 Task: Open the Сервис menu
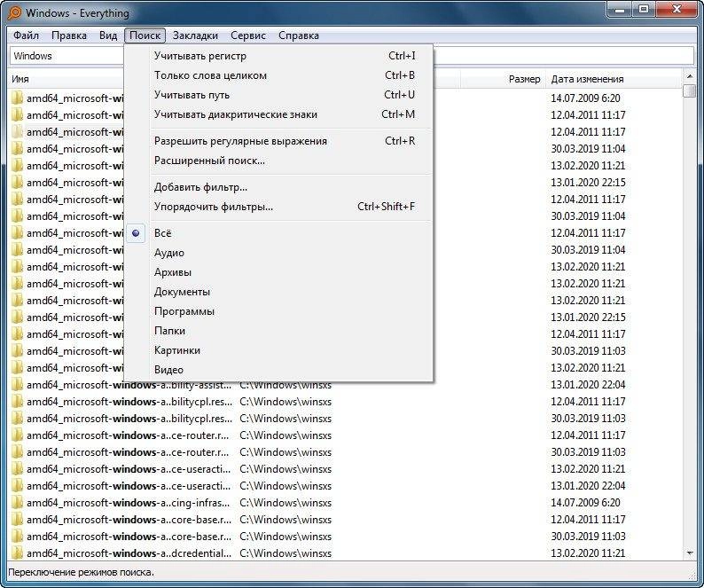(248, 35)
